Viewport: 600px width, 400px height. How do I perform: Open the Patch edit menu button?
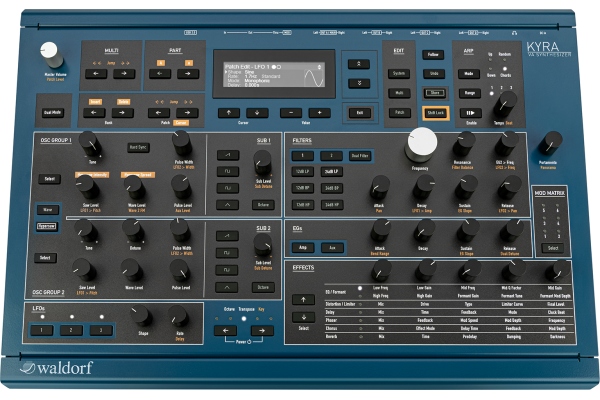(399, 113)
